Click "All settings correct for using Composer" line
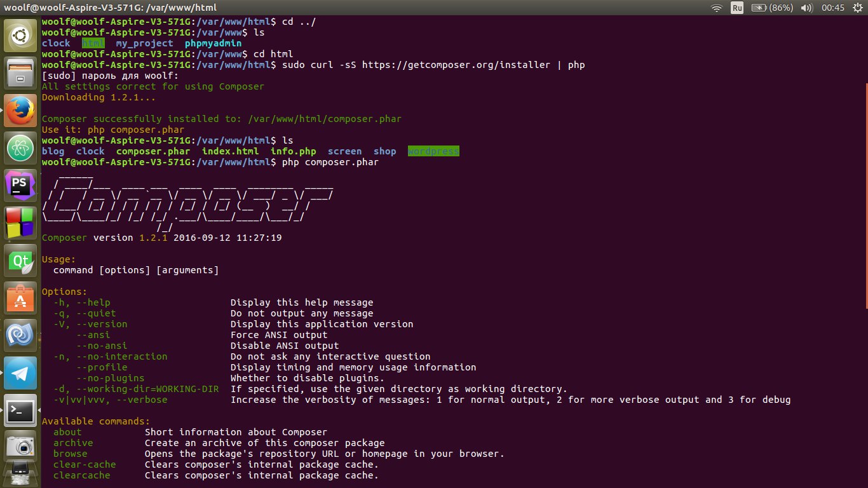The width and height of the screenshot is (868, 488). click(153, 86)
